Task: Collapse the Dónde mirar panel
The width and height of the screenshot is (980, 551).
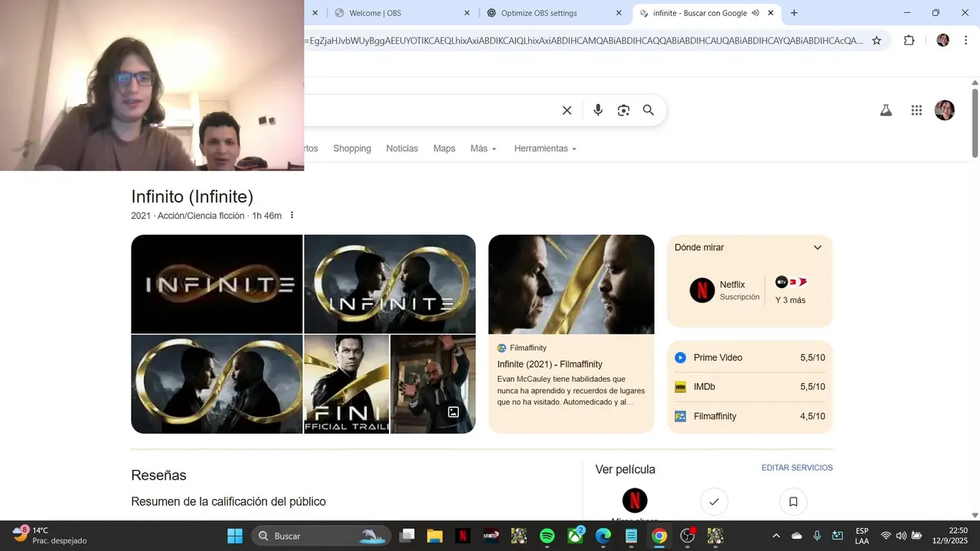Action: [x=817, y=247]
